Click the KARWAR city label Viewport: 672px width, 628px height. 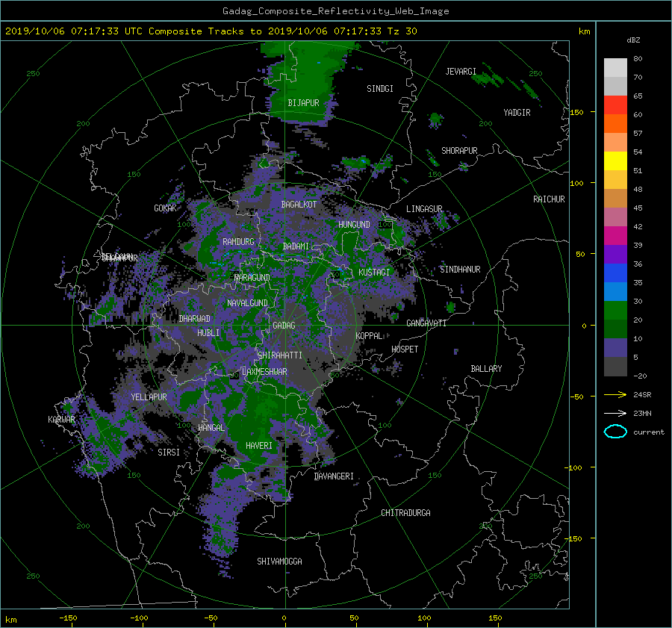(x=61, y=419)
